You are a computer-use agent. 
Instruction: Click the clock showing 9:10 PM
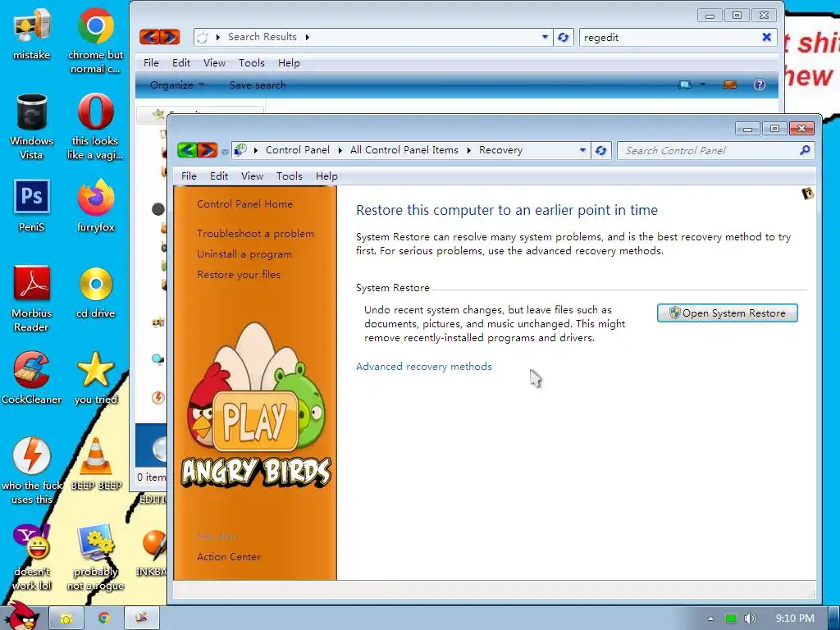pos(795,619)
